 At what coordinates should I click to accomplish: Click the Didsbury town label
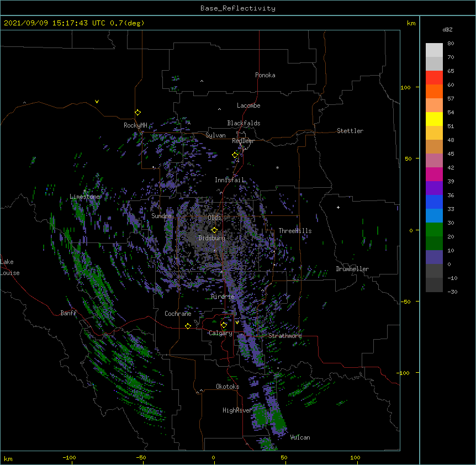click(x=212, y=238)
